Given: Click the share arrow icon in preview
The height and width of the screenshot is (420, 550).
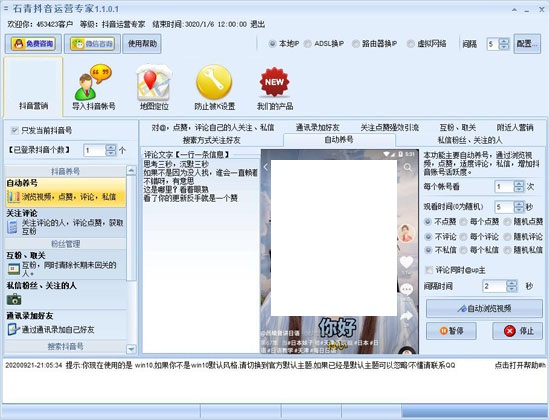Looking at the screenshot, I should point(407,316).
